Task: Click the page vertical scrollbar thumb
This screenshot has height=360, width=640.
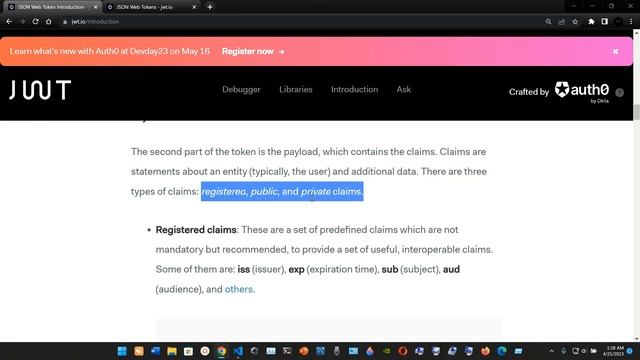Action: tap(636, 112)
